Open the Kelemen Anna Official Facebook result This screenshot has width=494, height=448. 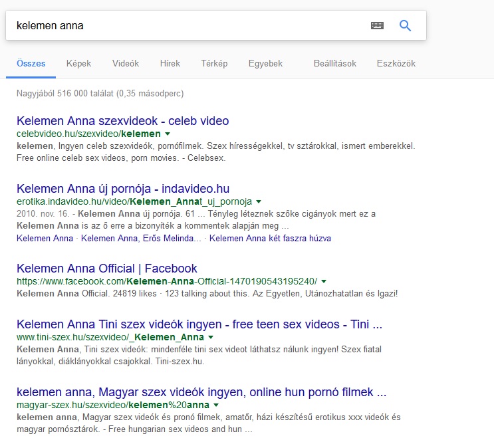(106, 269)
